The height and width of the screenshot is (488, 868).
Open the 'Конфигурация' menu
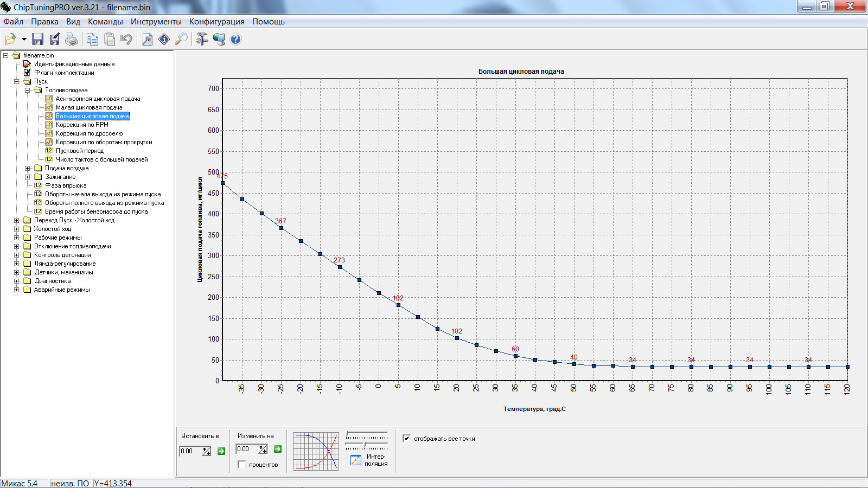(x=216, y=22)
